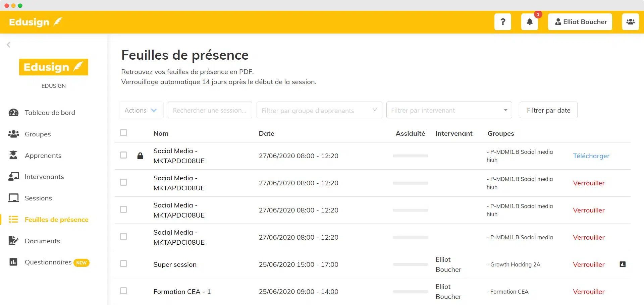
Task: Click the Filtrer par date button
Action: coord(548,110)
